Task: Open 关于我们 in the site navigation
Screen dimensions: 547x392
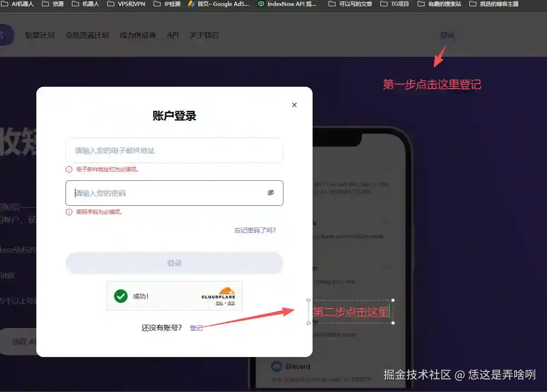Action: [204, 35]
